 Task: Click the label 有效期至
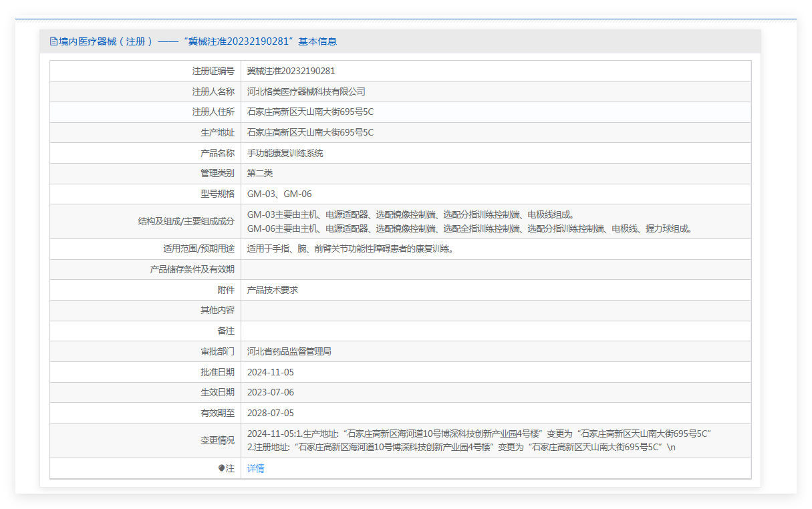coord(218,413)
